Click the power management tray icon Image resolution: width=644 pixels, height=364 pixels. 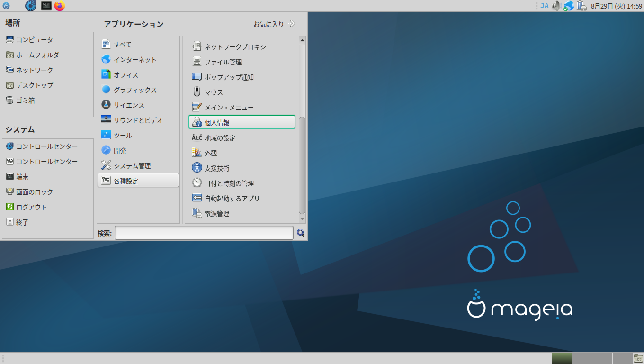(x=581, y=6)
